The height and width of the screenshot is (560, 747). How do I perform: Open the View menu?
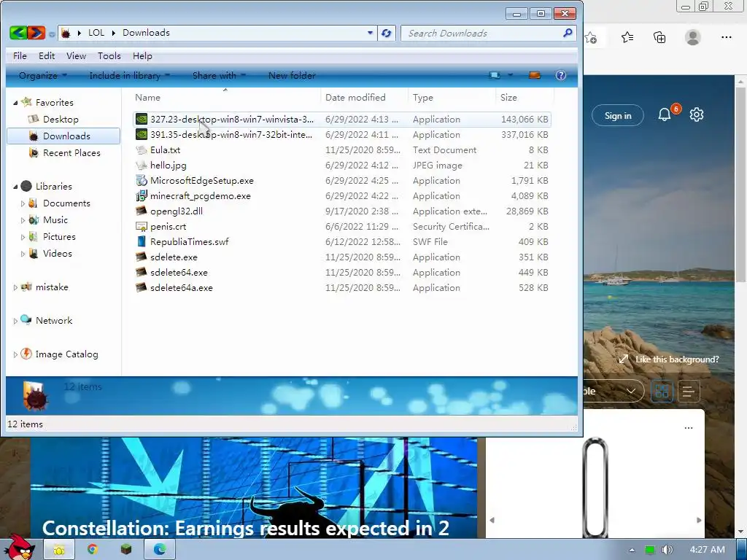[76, 55]
